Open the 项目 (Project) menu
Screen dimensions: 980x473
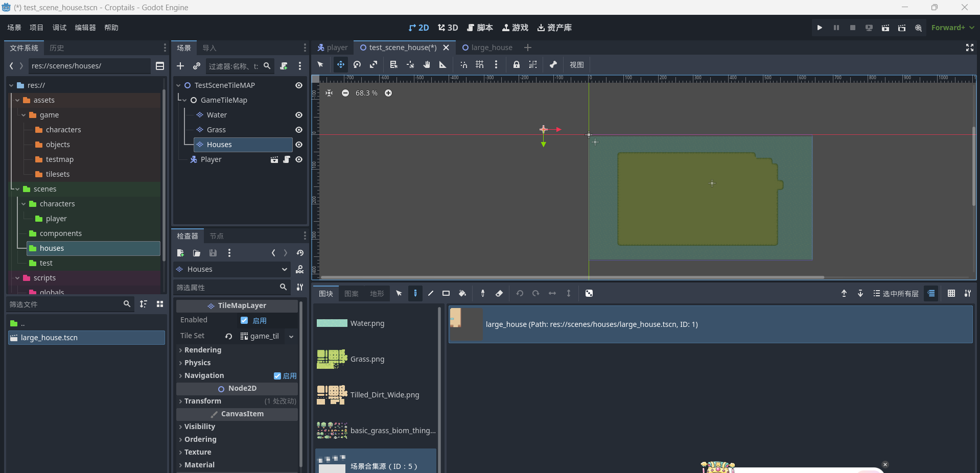[x=36, y=28]
